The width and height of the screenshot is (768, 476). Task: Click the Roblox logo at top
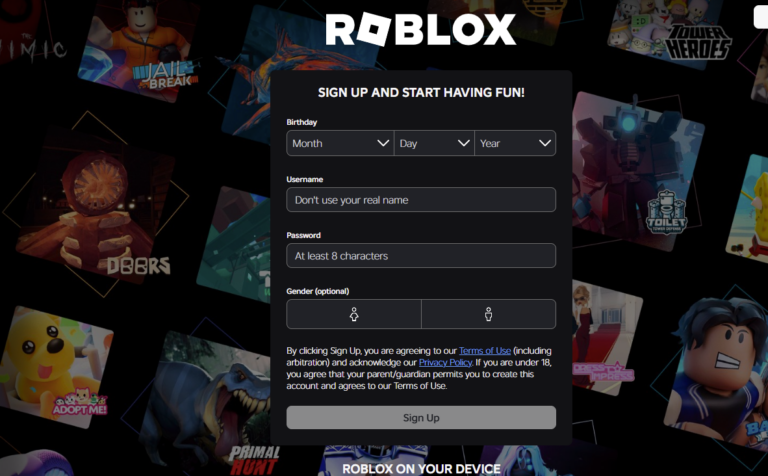pos(420,29)
